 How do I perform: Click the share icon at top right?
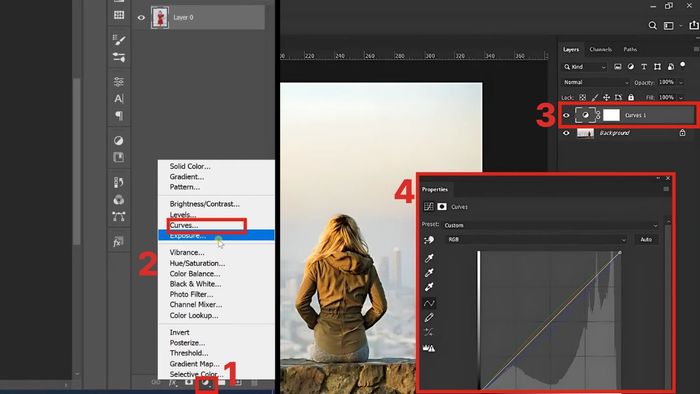[693, 25]
